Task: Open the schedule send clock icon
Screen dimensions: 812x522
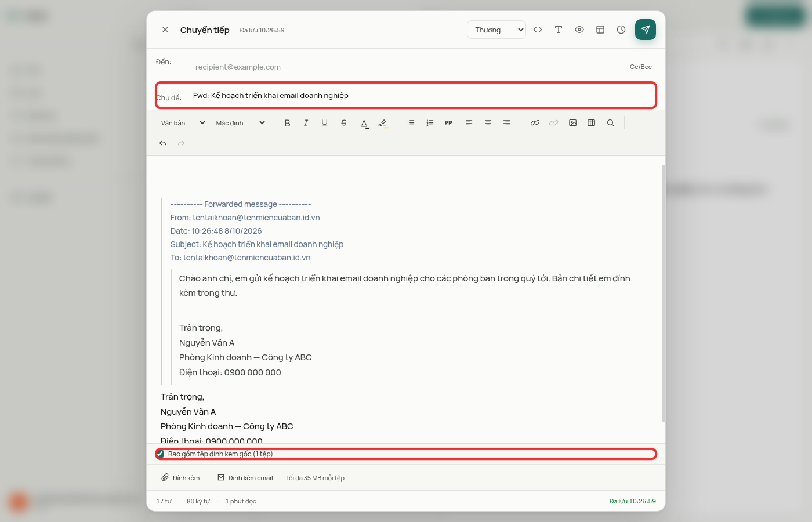Action: pos(621,30)
